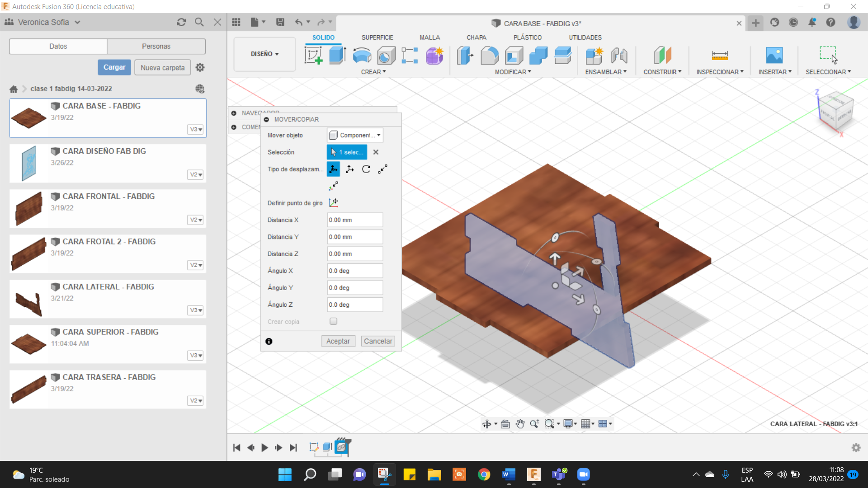Click the Cargar button
This screenshot has height=488, width=868.
point(114,67)
